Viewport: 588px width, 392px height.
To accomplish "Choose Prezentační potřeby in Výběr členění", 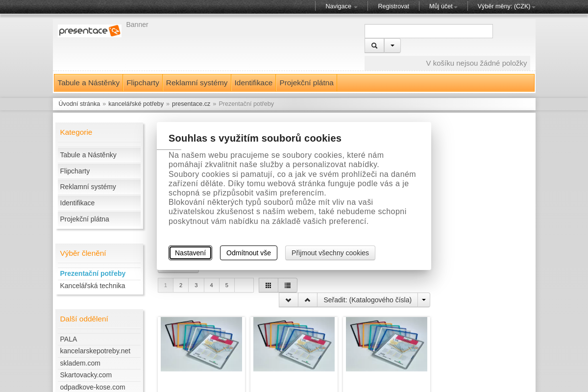I will (x=93, y=273).
